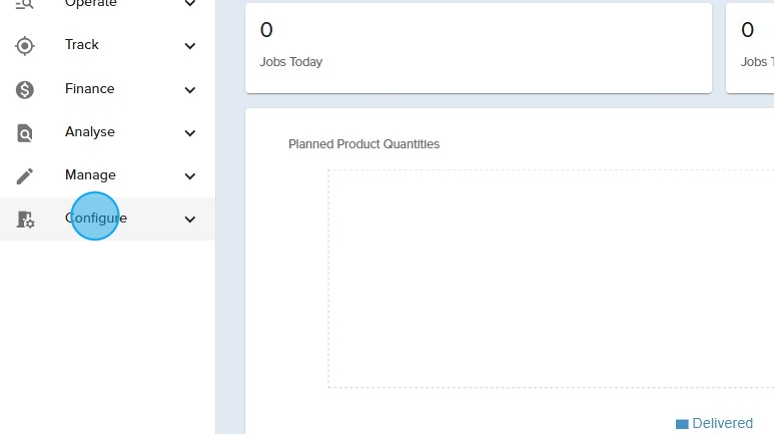Click the blue Delivered legend swatch
The height and width of the screenshot is (434, 774).
682,424
